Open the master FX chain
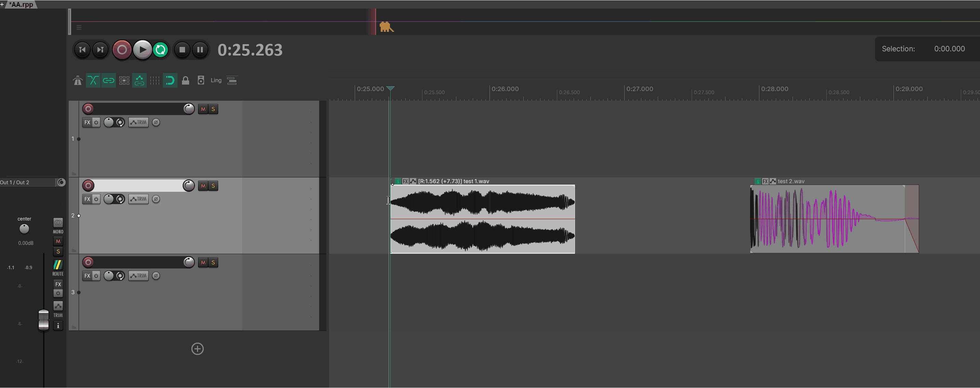Image resolution: width=980 pixels, height=388 pixels. tap(58, 285)
